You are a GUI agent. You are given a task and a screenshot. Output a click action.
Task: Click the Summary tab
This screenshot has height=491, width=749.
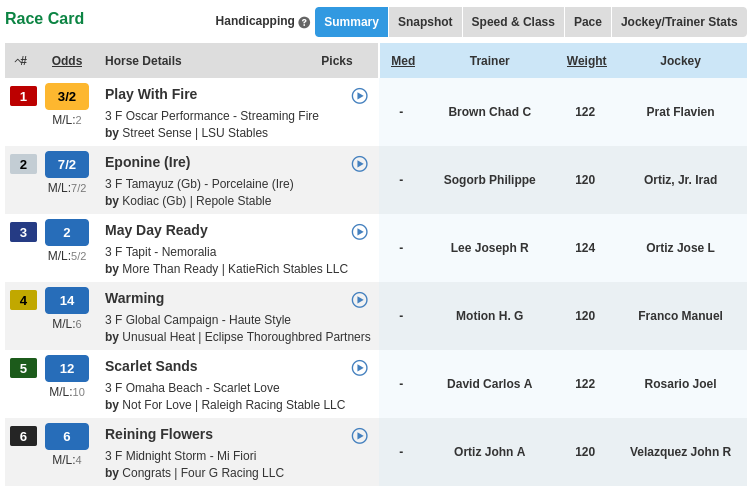pos(351,22)
